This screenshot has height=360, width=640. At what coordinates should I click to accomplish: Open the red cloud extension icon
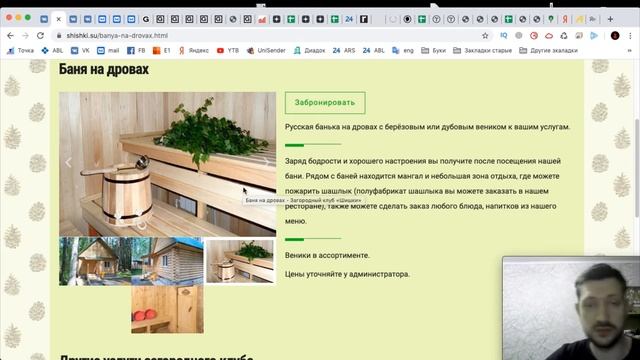tap(549, 36)
